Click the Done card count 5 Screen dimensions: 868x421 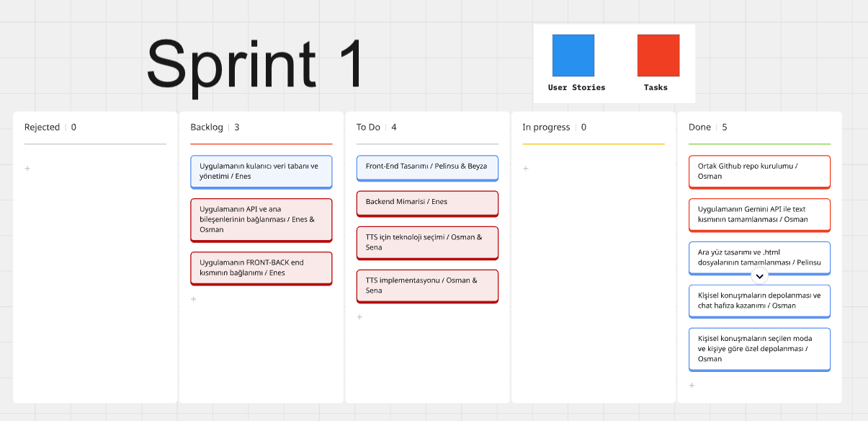725,128
